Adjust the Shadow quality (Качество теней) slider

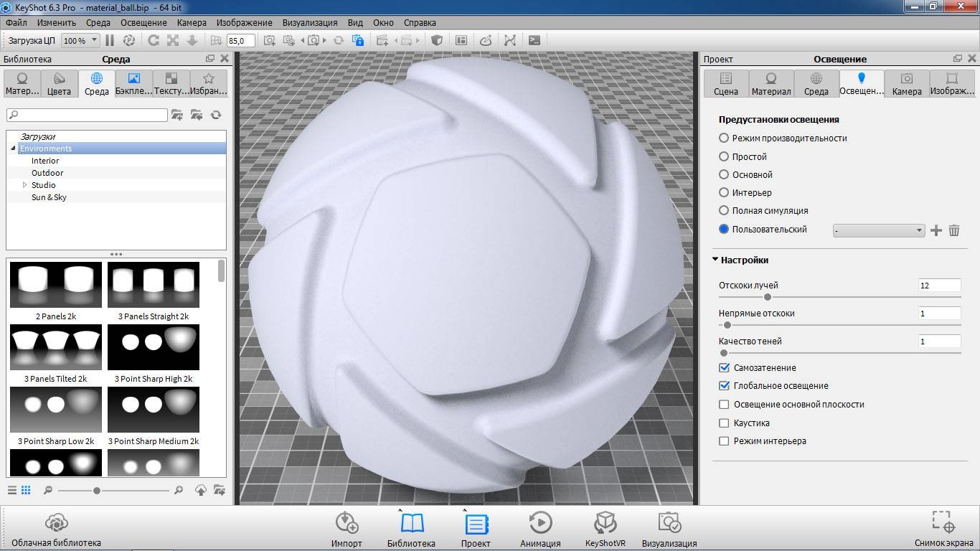click(723, 352)
